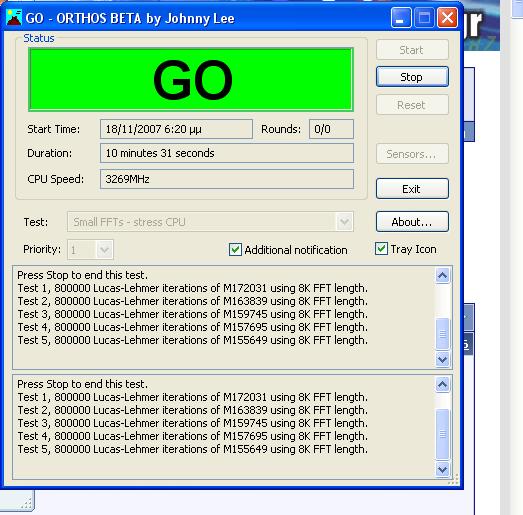Click the Duration field
The width and height of the screenshot is (523, 515).
227,153
